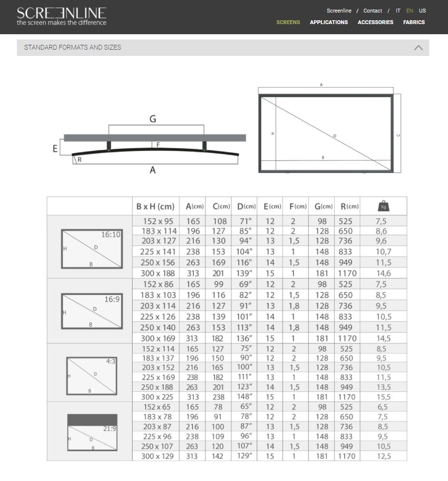Image resolution: width=448 pixels, height=481 pixels.
Task: Open the APPLICATIONS menu
Action: (x=328, y=22)
